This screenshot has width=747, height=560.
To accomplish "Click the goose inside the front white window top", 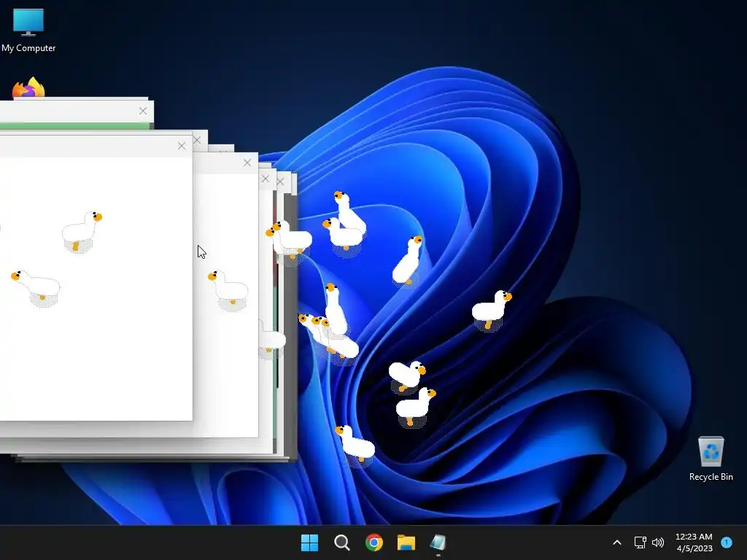I will point(82,232).
